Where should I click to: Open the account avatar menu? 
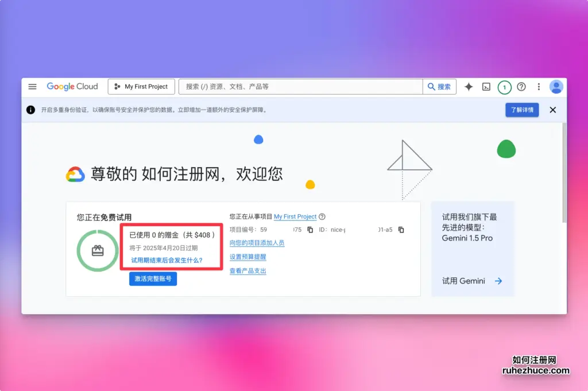(556, 87)
